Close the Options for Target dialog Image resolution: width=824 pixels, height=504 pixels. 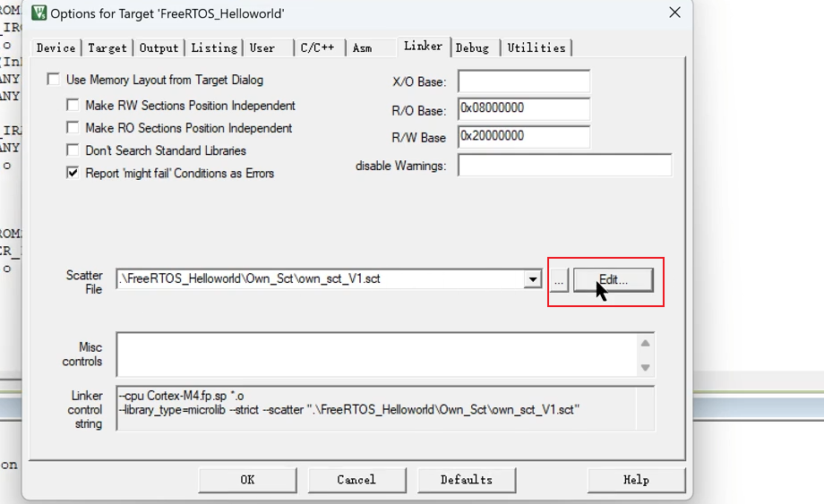674,13
